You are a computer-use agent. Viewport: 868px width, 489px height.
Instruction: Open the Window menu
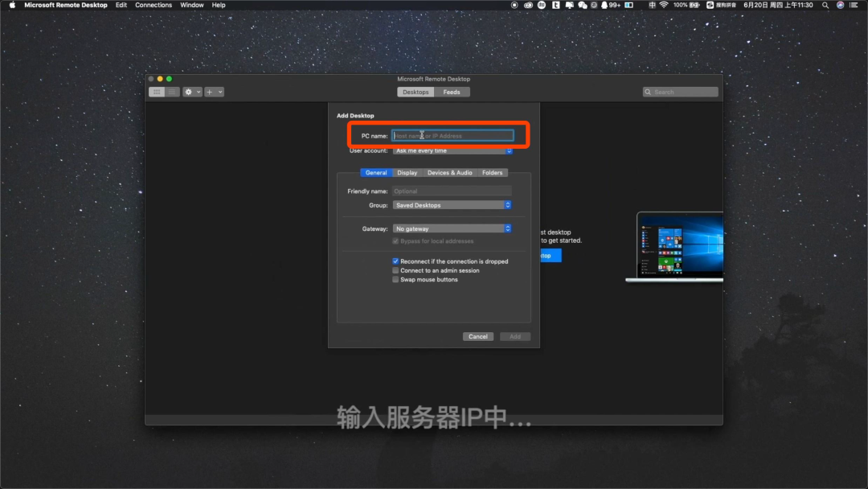click(x=191, y=5)
